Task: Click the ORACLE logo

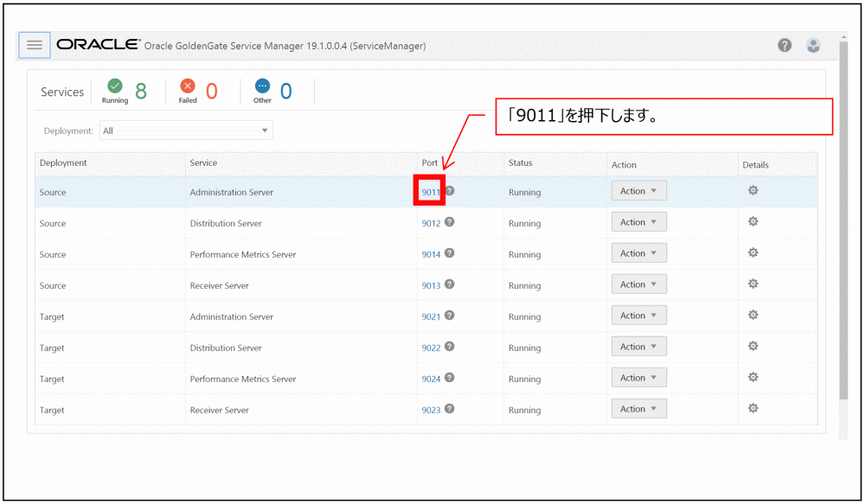Action: (99, 44)
